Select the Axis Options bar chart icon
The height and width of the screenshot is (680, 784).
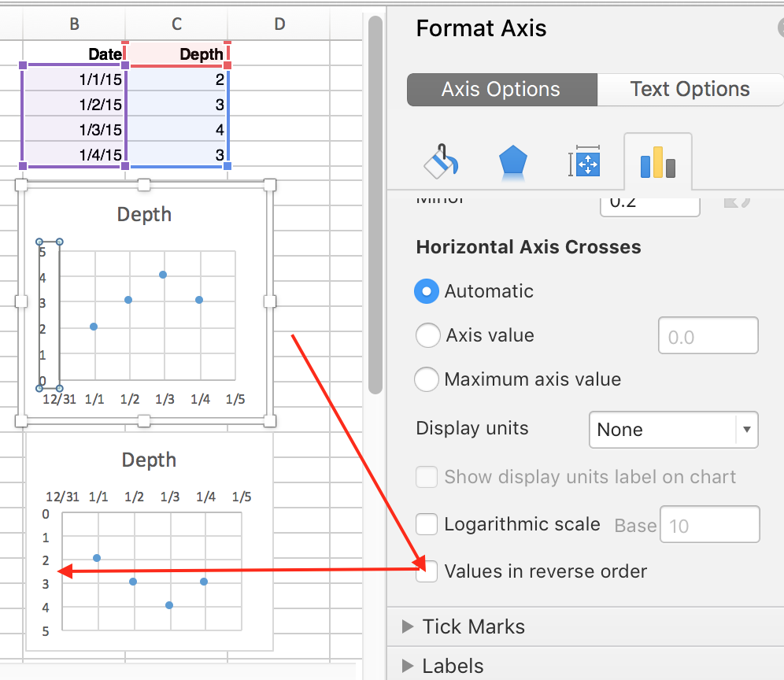[x=658, y=162]
